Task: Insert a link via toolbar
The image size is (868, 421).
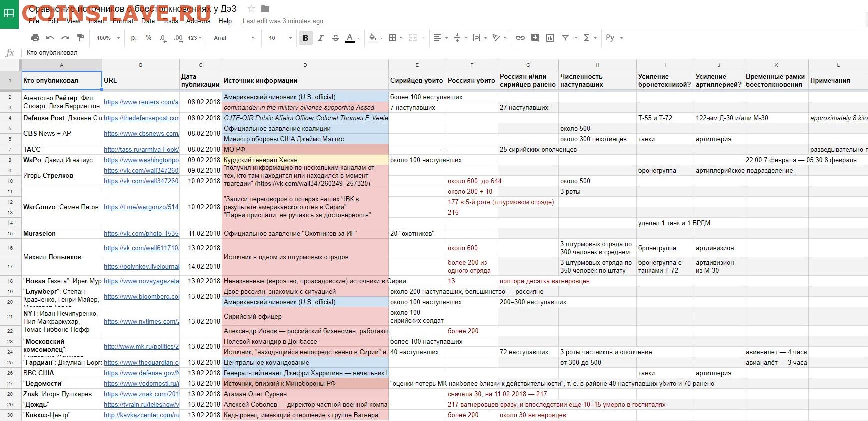Action: [x=520, y=38]
